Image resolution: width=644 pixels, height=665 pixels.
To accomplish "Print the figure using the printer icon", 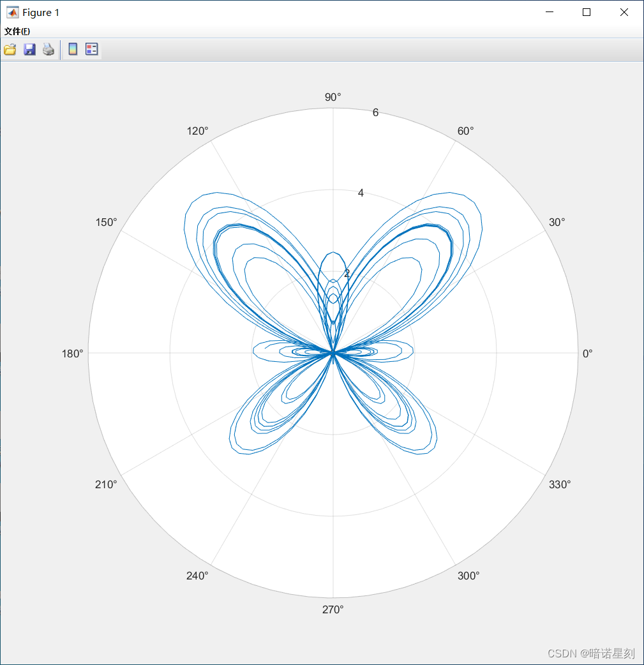I will tap(49, 50).
